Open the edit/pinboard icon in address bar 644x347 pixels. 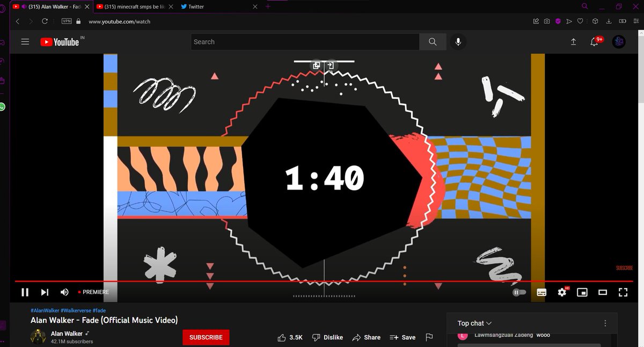pos(536,21)
